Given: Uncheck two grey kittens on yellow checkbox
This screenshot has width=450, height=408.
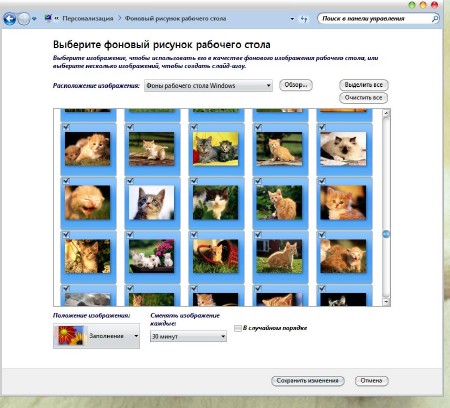Looking at the screenshot, I should (x=194, y=127).
